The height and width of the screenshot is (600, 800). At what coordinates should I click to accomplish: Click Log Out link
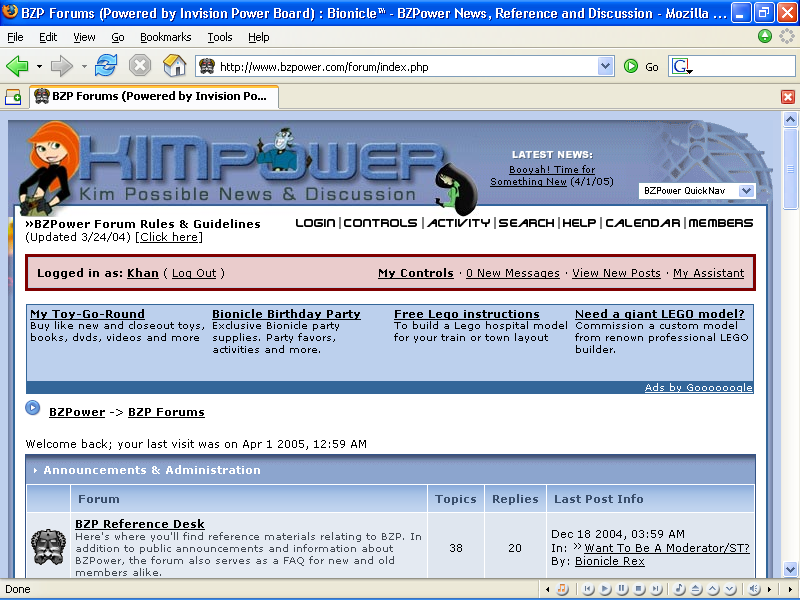tap(194, 273)
